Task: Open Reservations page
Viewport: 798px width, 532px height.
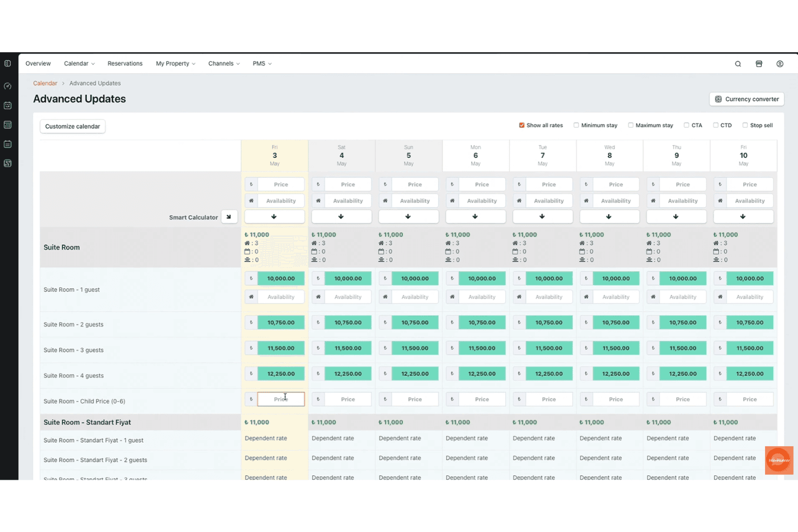Action: pyautogui.click(x=125, y=64)
